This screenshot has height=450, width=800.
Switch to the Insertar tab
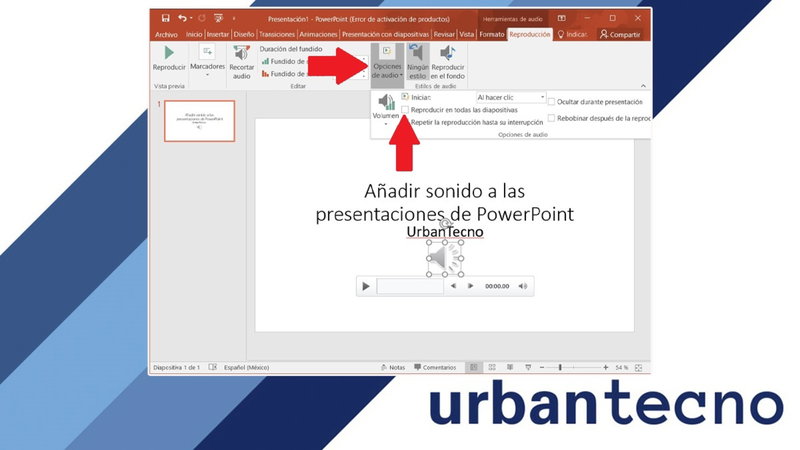click(218, 35)
